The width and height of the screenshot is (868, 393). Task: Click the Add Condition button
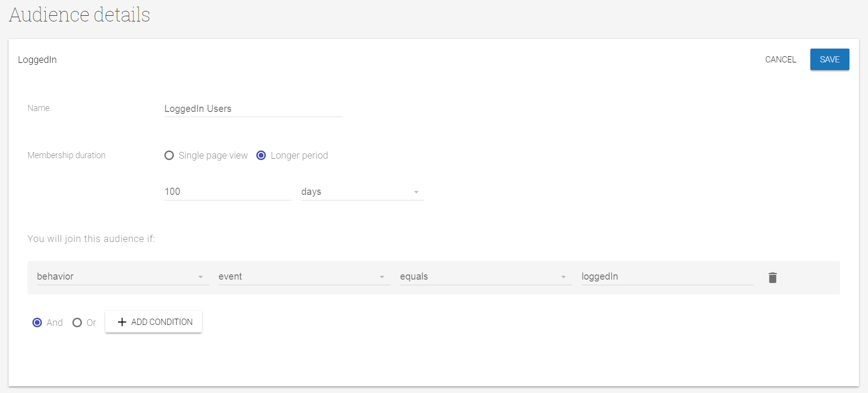point(154,322)
